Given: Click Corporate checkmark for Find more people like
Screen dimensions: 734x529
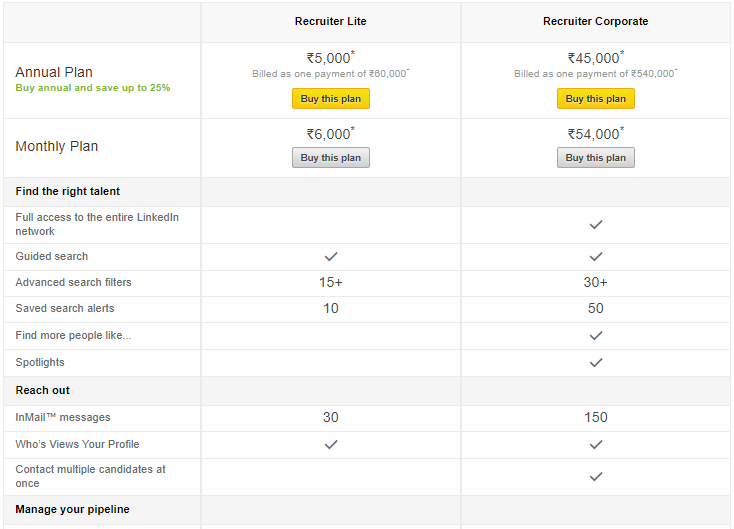Looking at the screenshot, I should 595,336.
